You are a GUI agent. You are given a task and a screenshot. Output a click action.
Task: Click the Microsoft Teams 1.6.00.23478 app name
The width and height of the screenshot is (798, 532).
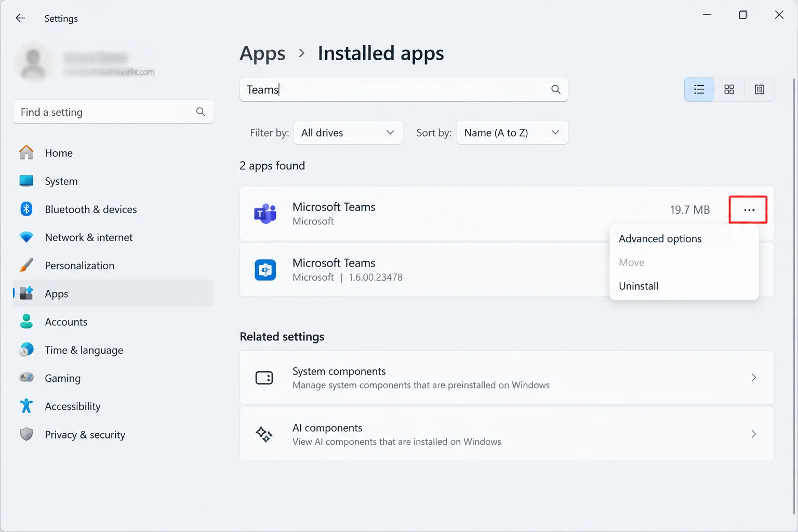[334, 263]
